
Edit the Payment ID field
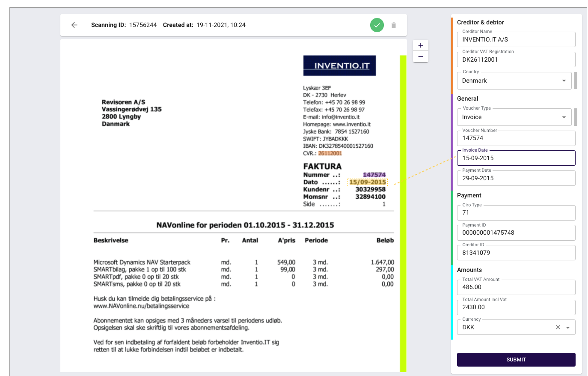click(x=516, y=233)
